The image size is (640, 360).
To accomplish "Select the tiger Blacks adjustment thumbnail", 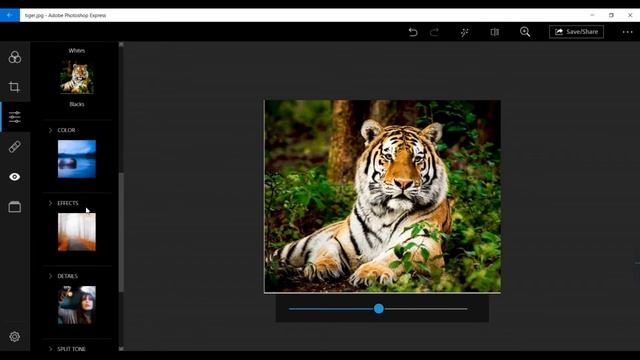I will coord(77,78).
